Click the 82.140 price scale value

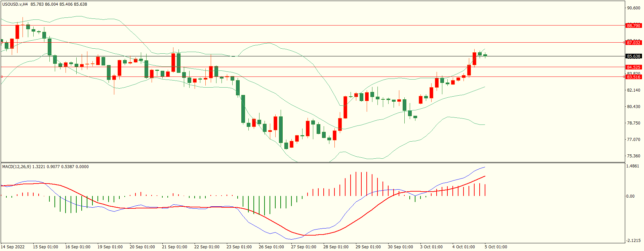tap(634, 90)
